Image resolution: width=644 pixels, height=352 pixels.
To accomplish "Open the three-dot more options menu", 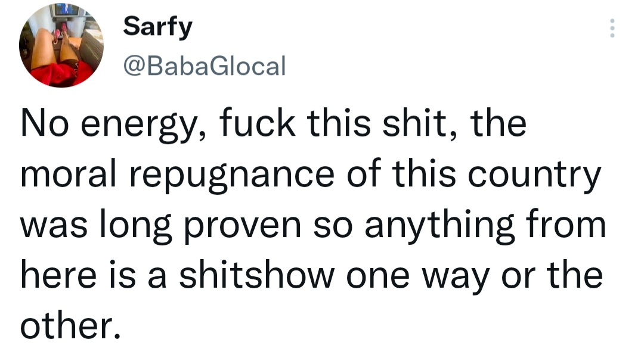I will (x=611, y=28).
